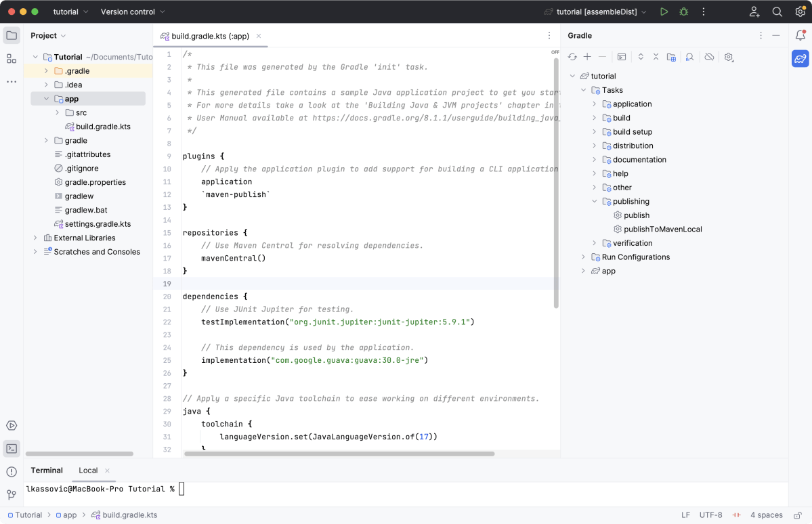Viewport: 812px width, 524px height.
Task: Select the Local terminal tab
Action: tap(88, 471)
